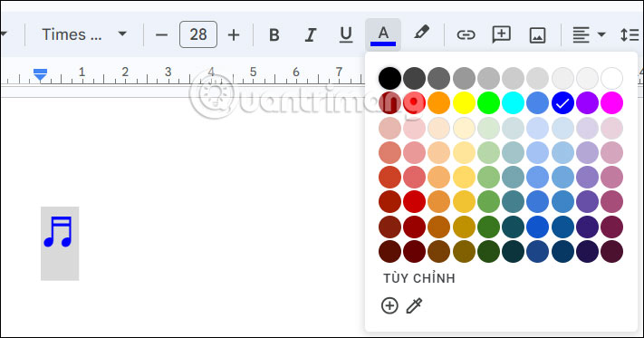Open the text alignment options

[x=589, y=35]
